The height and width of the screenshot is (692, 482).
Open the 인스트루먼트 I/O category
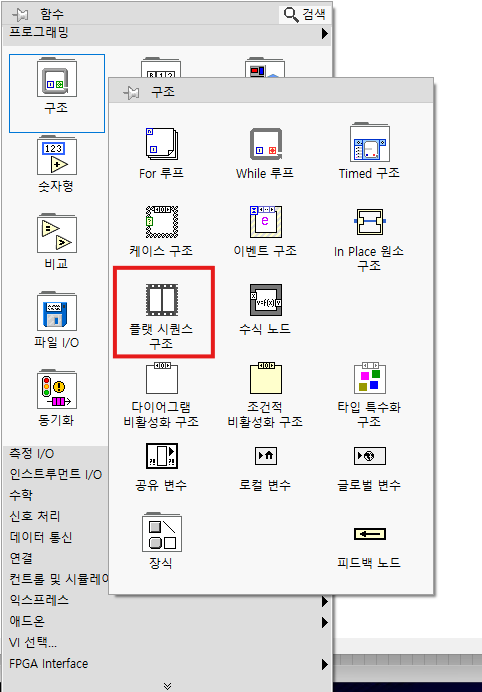pos(56,474)
